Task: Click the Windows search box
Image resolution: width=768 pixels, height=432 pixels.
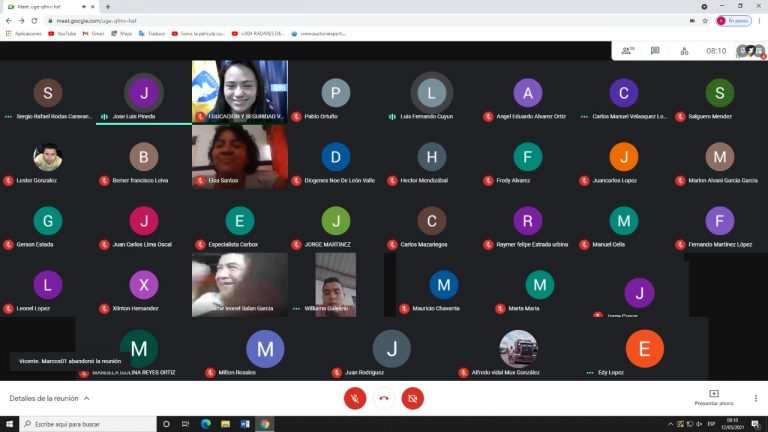Action: point(90,424)
